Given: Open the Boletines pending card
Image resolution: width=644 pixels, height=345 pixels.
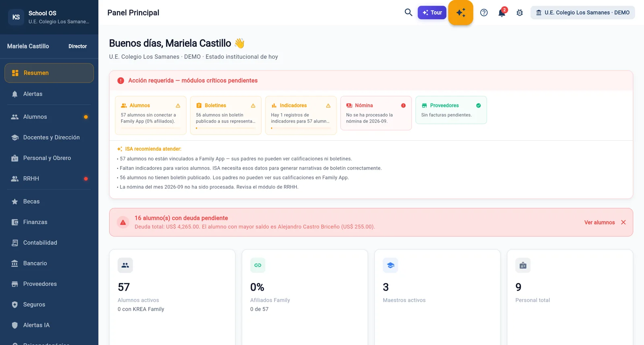Looking at the screenshot, I should pos(226,115).
